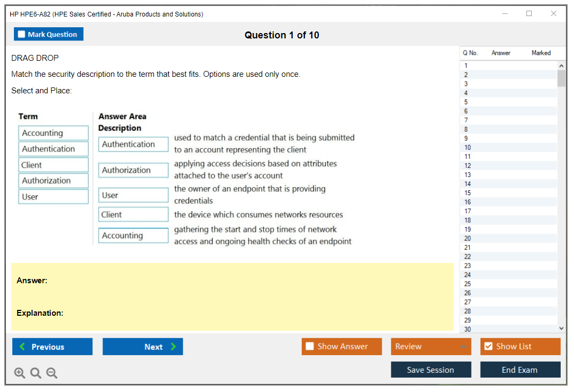This screenshot has height=392, width=574.
Task: Select the Accounting term box
Action: point(53,133)
